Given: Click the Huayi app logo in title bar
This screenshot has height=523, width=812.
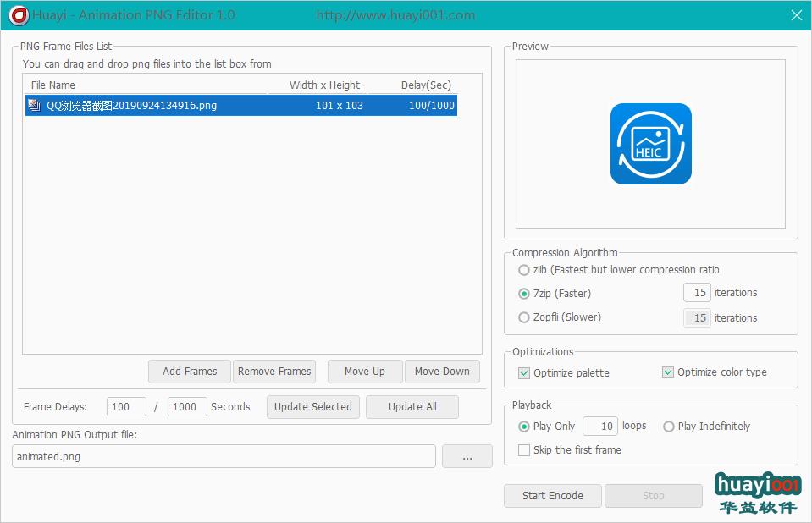Looking at the screenshot, I should tap(18, 14).
